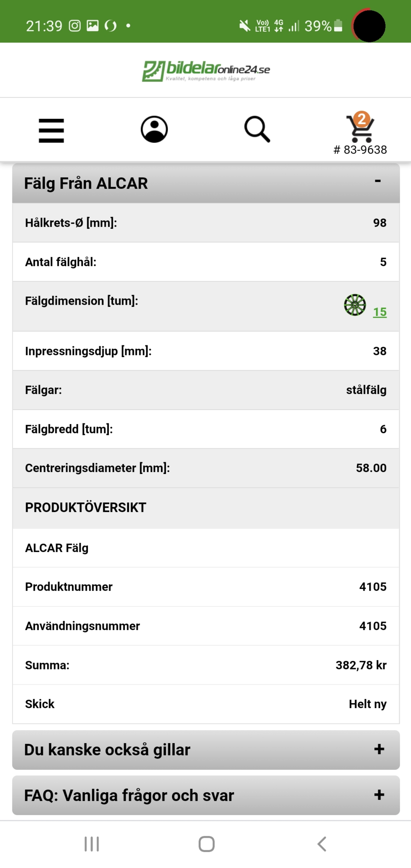The image size is (411, 868).
Task: Open Android recent apps button
Action: click(92, 844)
